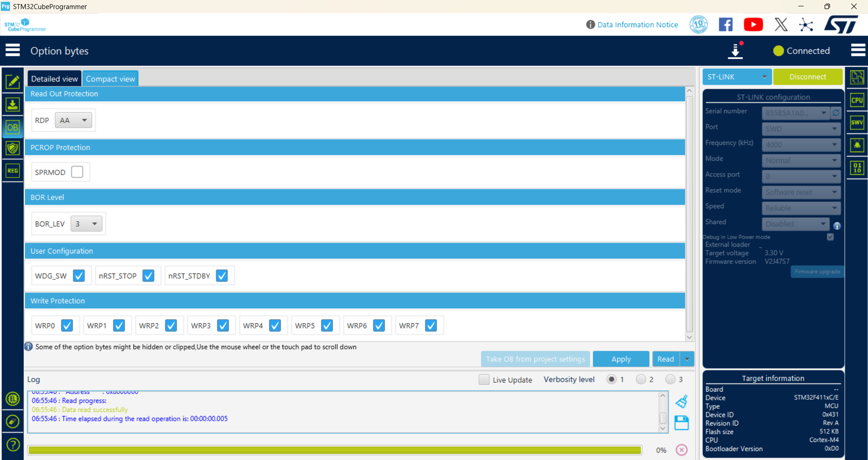Click the CPU icon in right sidebar
Screen dimensions: 868x460
point(857,101)
